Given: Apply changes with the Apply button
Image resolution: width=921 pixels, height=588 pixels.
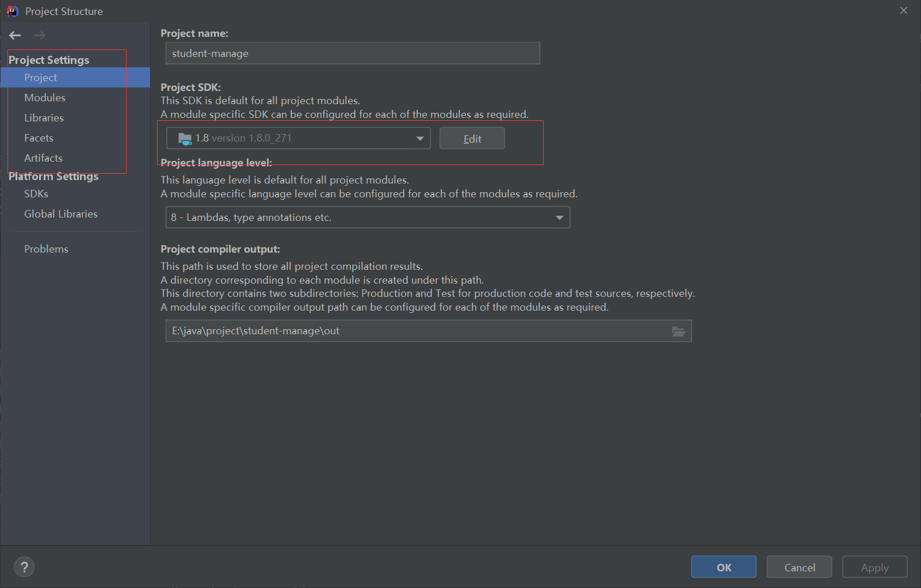Looking at the screenshot, I should pos(874,567).
